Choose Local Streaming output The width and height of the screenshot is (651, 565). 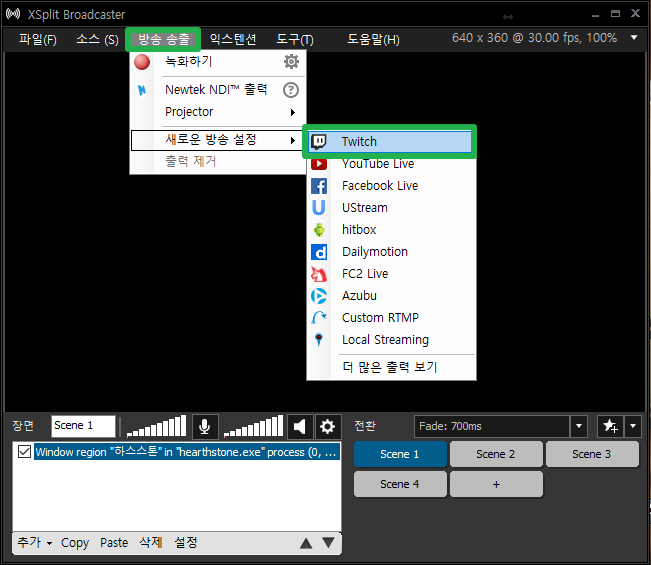coord(391,340)
